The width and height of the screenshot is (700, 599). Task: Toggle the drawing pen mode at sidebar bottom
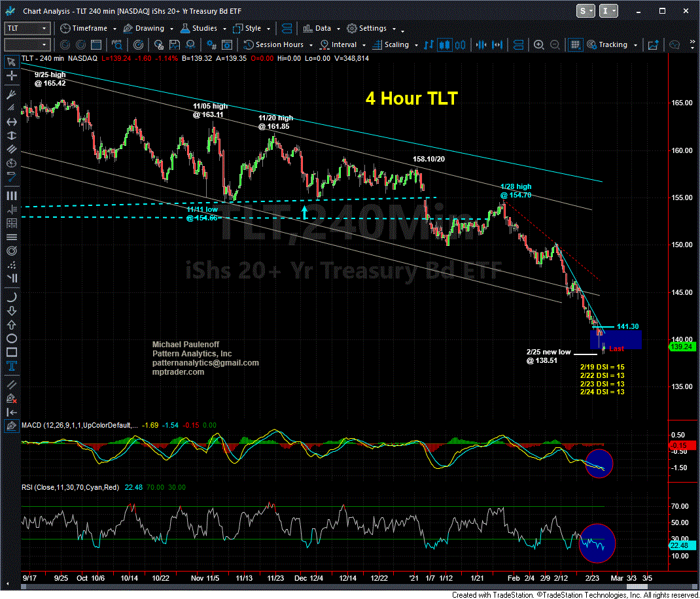point(11,426)
